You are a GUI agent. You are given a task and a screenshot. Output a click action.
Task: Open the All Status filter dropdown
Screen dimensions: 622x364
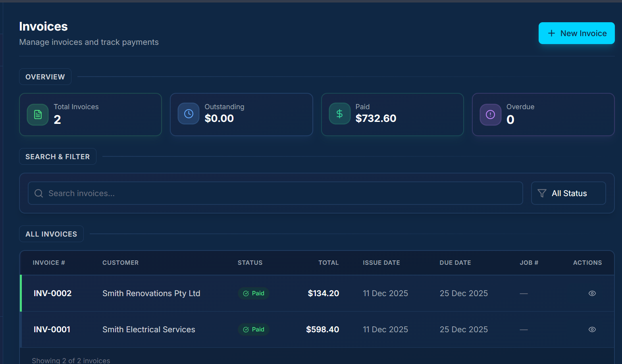pos(568,193)
